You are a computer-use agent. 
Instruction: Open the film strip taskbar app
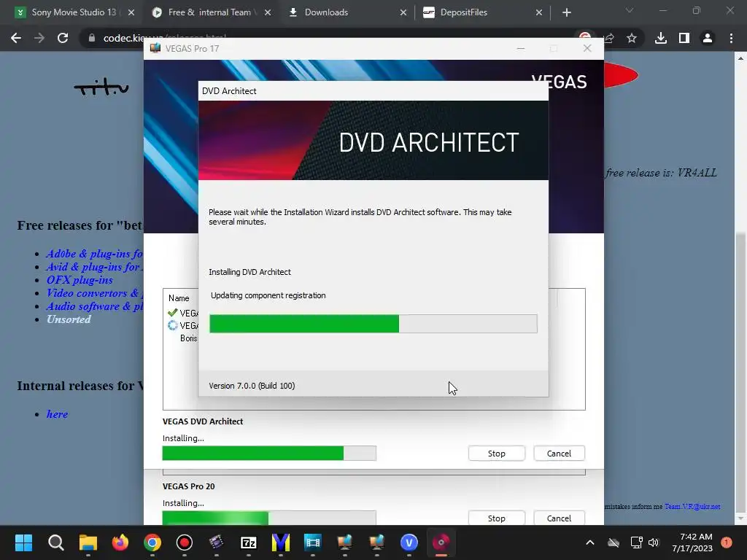(313, 542)
